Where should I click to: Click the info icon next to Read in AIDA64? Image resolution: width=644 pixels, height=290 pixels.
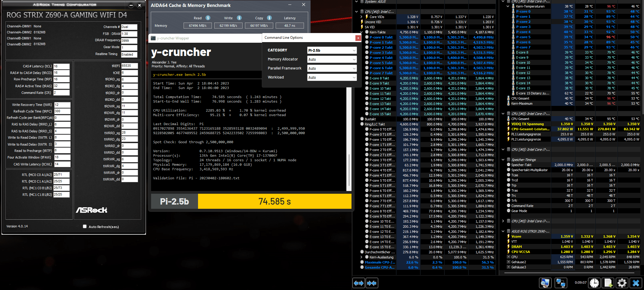208,18
